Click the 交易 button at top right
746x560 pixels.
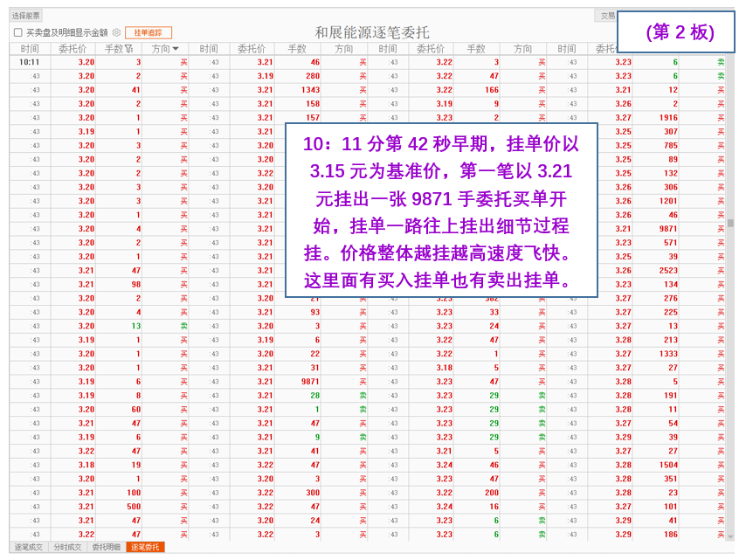click(607, 16)
